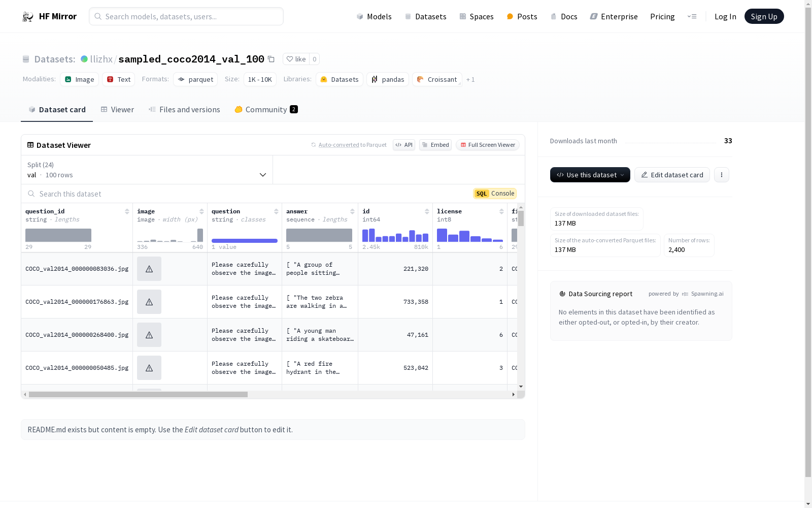Click the Auto-converted refresh icon
Image resolution: width=812 pixels, height=508 pixels.
click(x=314, y=145)
